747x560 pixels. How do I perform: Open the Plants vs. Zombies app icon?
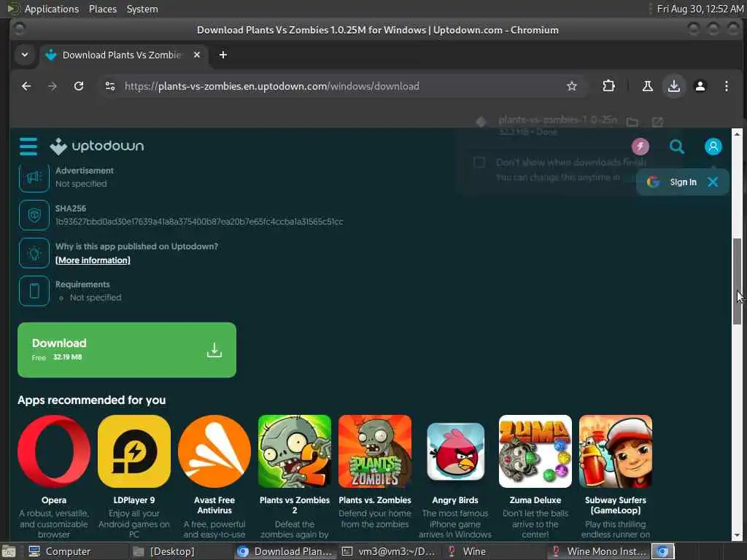coord(375,451)
